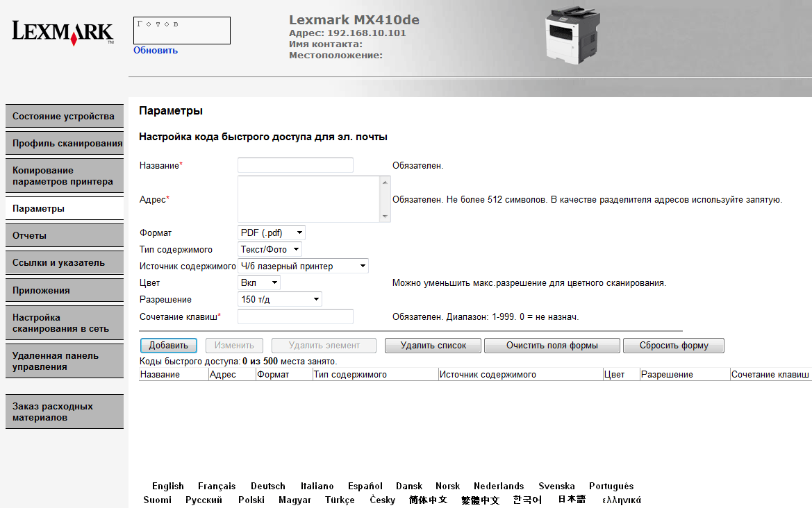
Task: Switch language to Русский
Action: 204,500
